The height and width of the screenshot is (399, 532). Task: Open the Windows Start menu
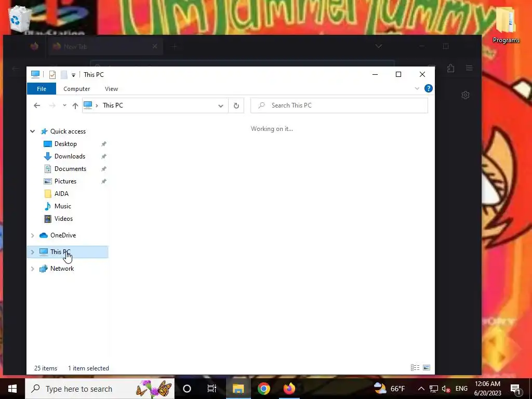click(12, 389)
